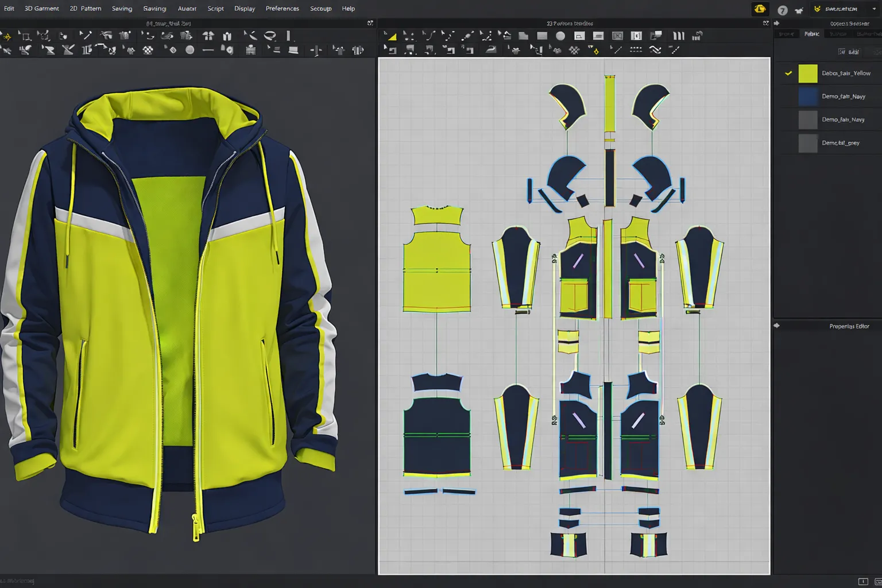Select the curve edit tool in 2D toolbar

click(x=429, y=36)
